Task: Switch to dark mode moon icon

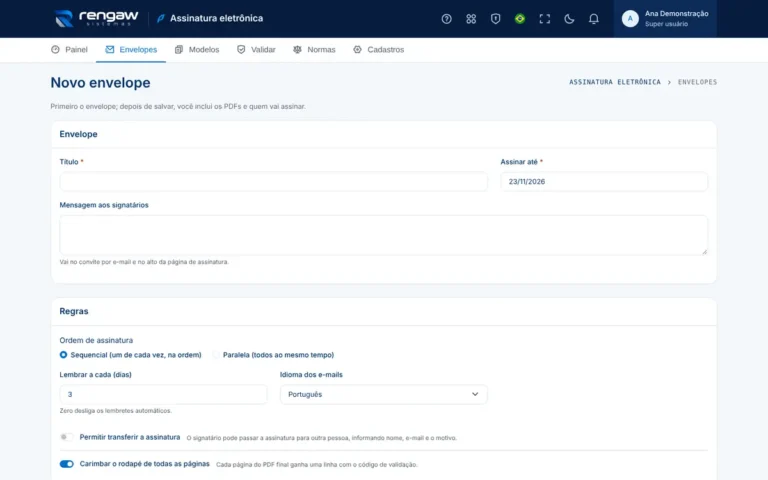Action: click(569, 19)
